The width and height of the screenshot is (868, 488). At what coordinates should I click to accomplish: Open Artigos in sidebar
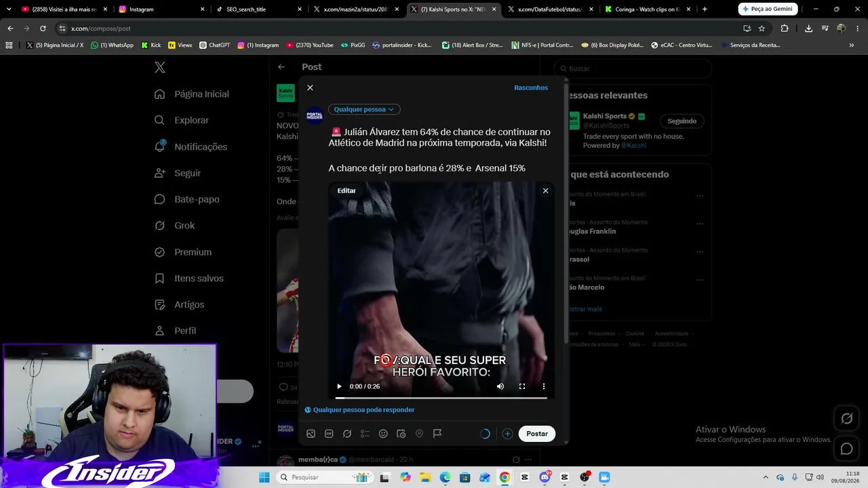click(x=179, y=304)
